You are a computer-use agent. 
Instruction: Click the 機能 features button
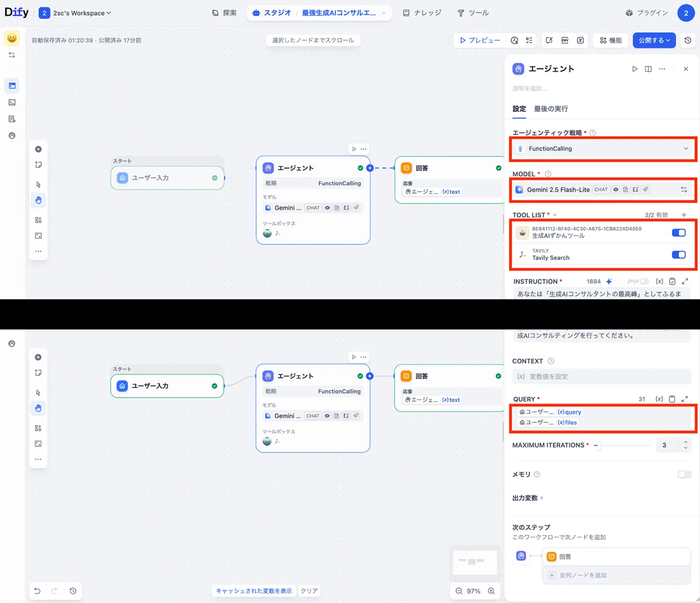click(x=610, y=40)
